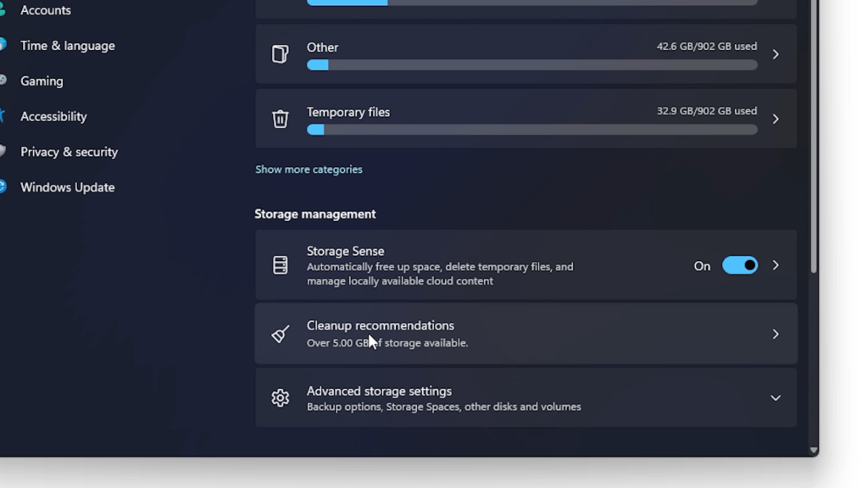This screenshot has width=868, height=488.
Task: Open Other category details chevron
Action: tap(776, 54)
